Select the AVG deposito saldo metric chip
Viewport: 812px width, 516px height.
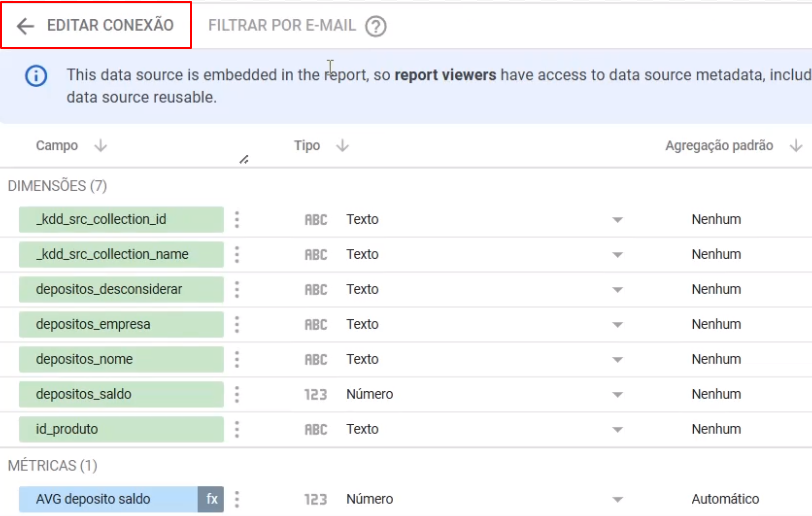pyautogui.click(x=108, y=499)
